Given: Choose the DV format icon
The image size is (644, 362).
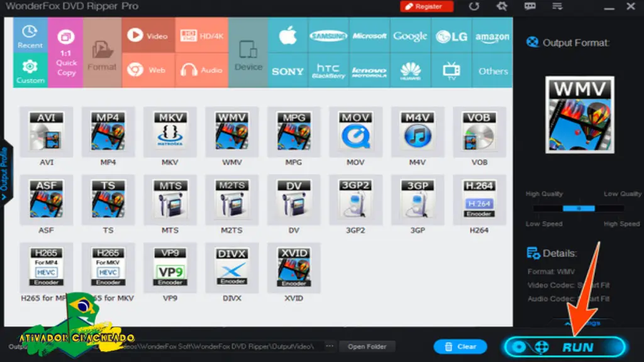Looking at the screenshot, I should [294, 200].
